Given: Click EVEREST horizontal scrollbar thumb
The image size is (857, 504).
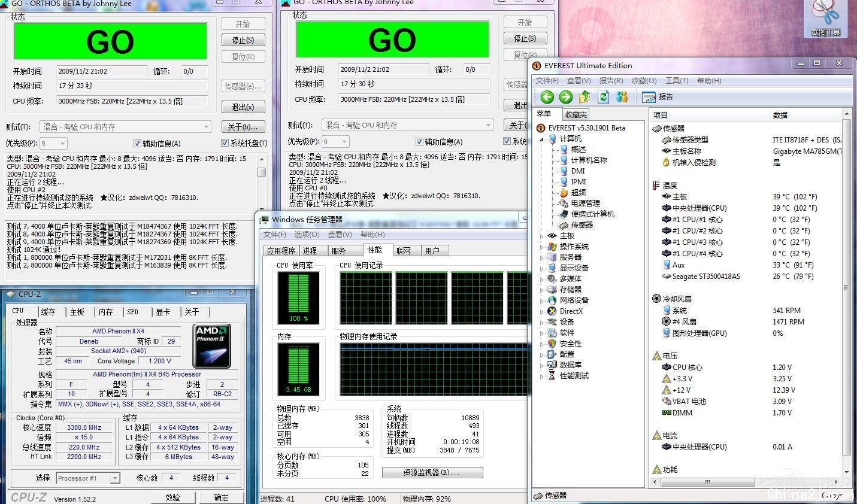Looking at the screenshot, I should 707,482.
